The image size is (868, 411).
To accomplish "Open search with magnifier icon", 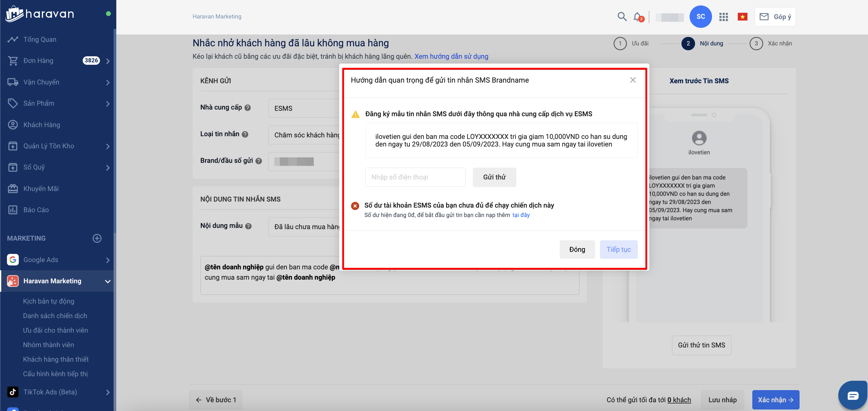I will 622,16.
